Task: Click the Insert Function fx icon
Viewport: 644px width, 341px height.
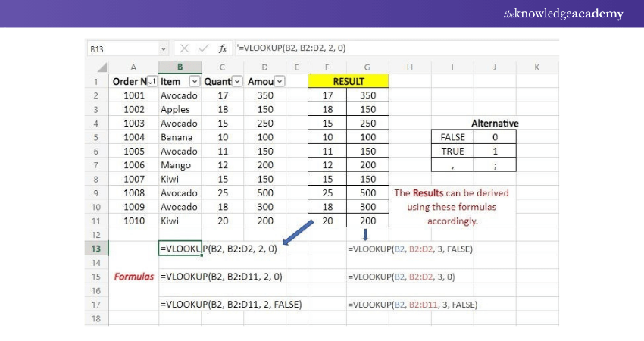Action: pyautogui.click(x=223, y=48)
